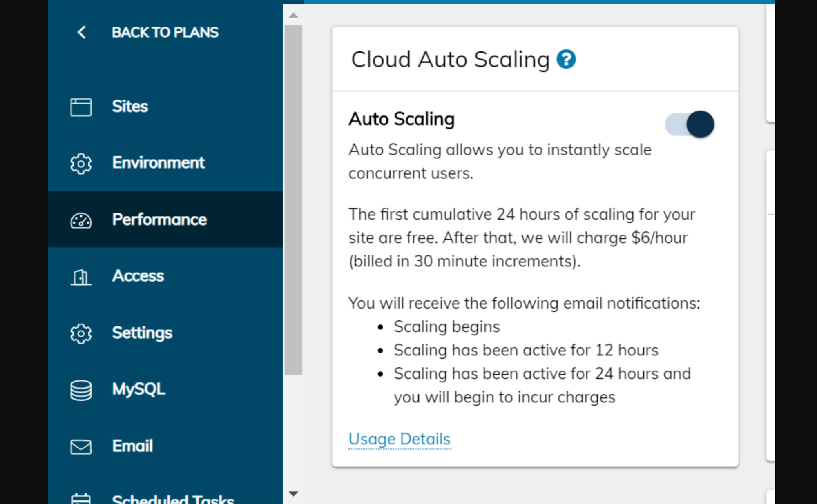Click the Sites browser window icon
Viewport: 817px width, 504px height.
81,107
